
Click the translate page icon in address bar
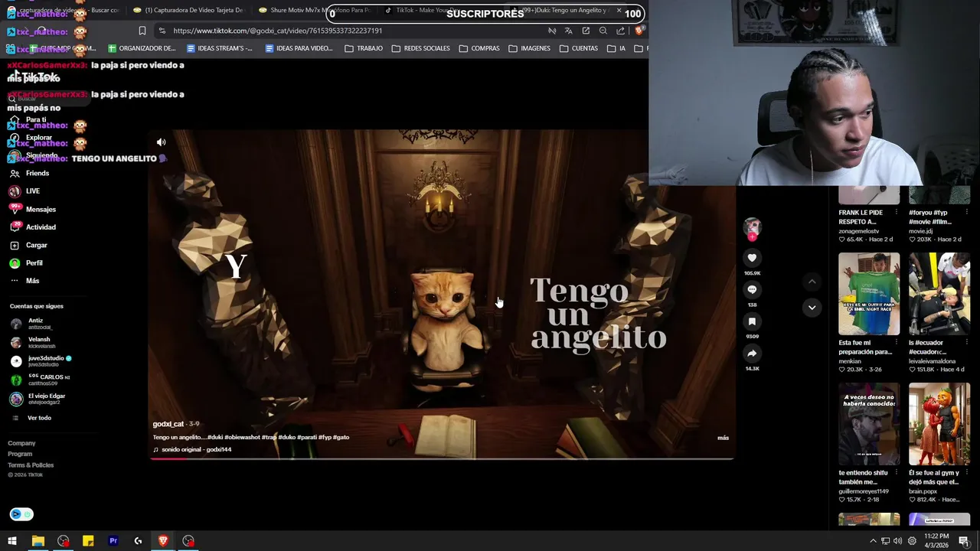[568, 31]
